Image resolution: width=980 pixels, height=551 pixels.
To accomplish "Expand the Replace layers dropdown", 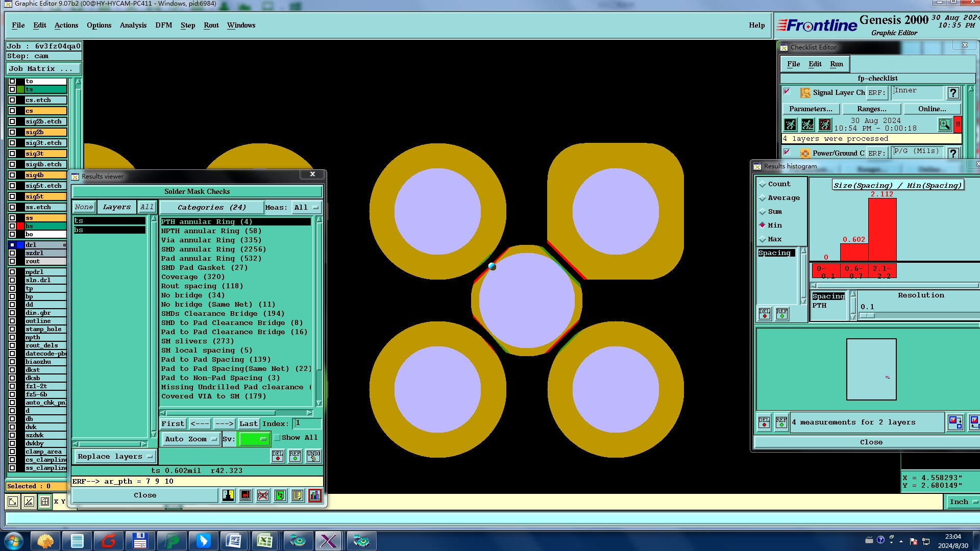I will (x=115, y=457).
